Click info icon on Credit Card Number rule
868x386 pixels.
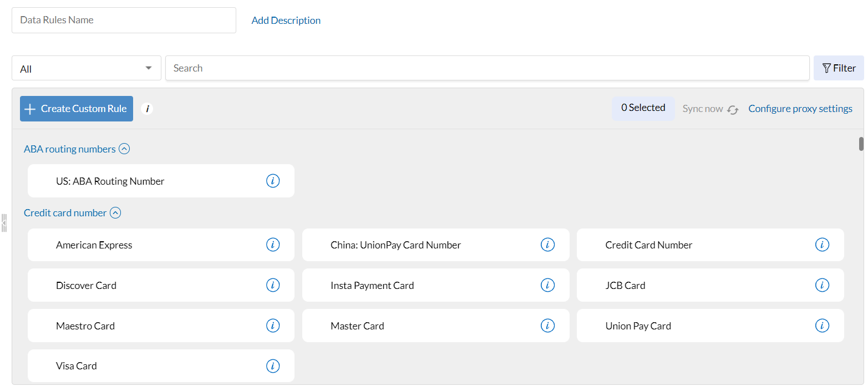tap(821, 245)
